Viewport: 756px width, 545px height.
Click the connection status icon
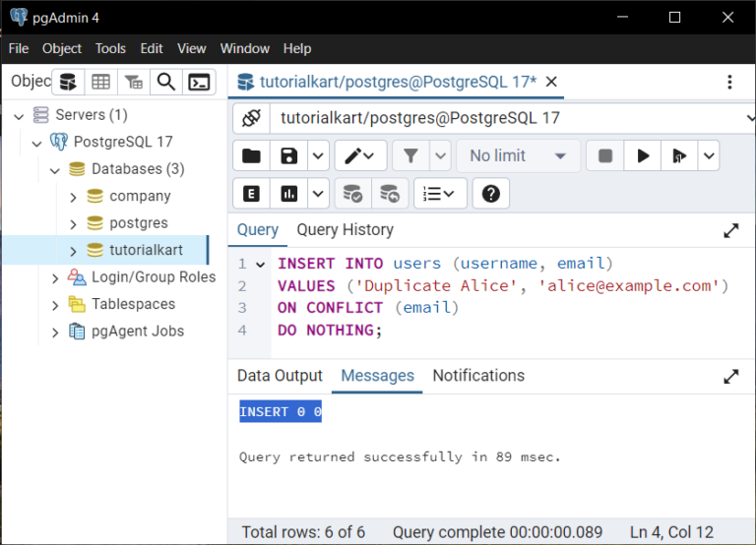coord(251,118)
